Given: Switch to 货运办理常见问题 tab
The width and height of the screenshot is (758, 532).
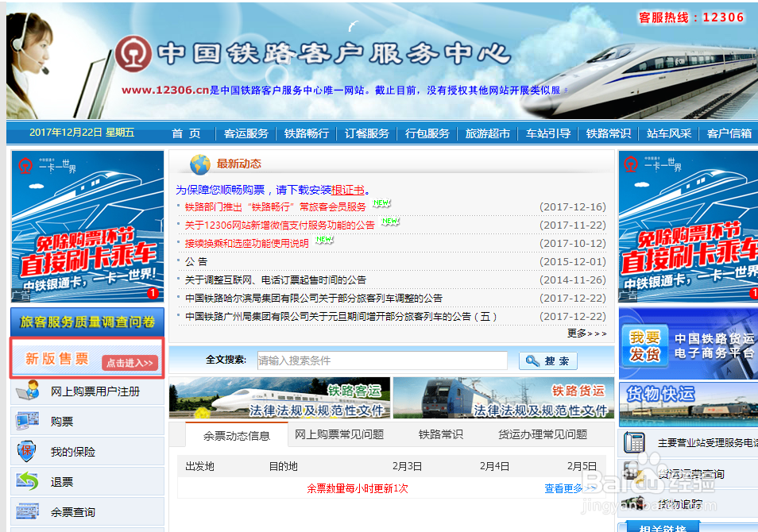Looking at the screenshot, I should [543, 434].
